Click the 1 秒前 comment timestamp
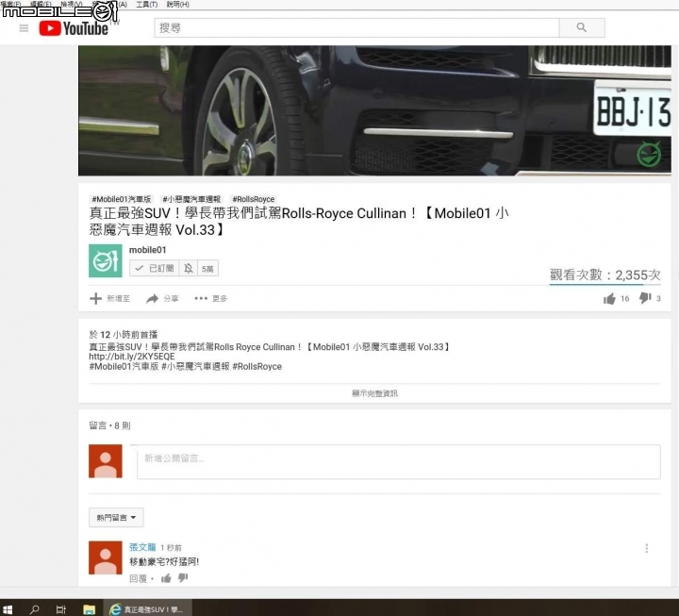 (x=171, y=547)
